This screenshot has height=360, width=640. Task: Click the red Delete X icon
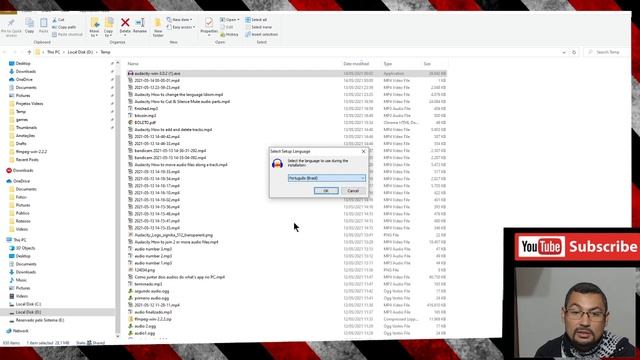click(x=125, y=22)
